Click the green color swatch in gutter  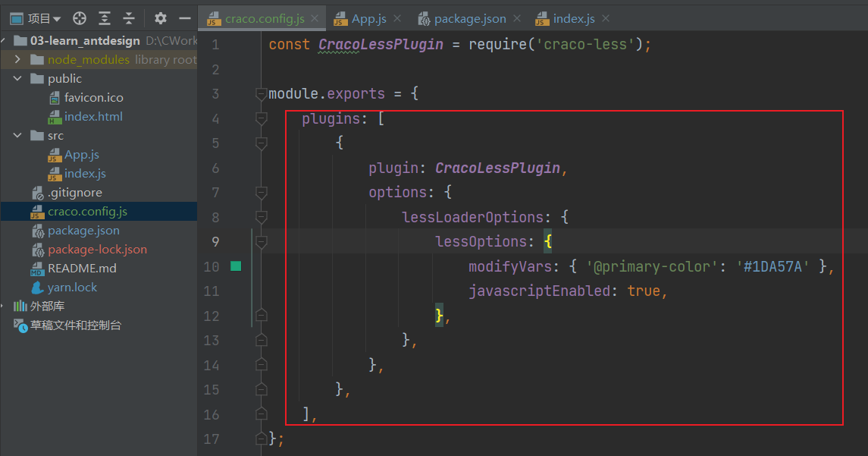click(x=236, y=266)
